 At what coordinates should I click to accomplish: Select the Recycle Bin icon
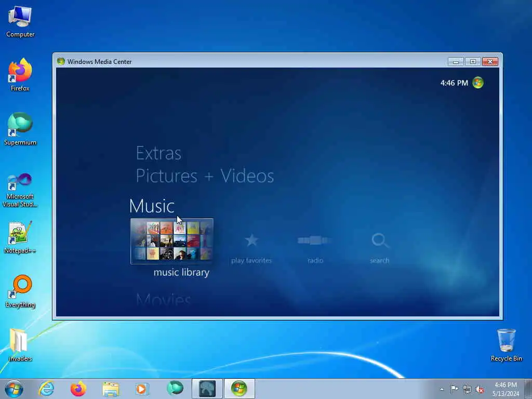(x=506, y=345)
